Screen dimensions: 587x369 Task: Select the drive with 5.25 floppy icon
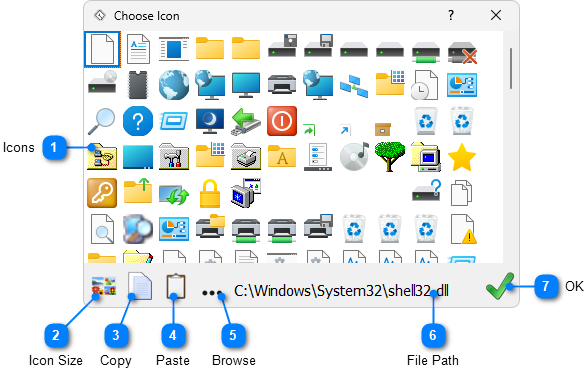click(282, 46)
